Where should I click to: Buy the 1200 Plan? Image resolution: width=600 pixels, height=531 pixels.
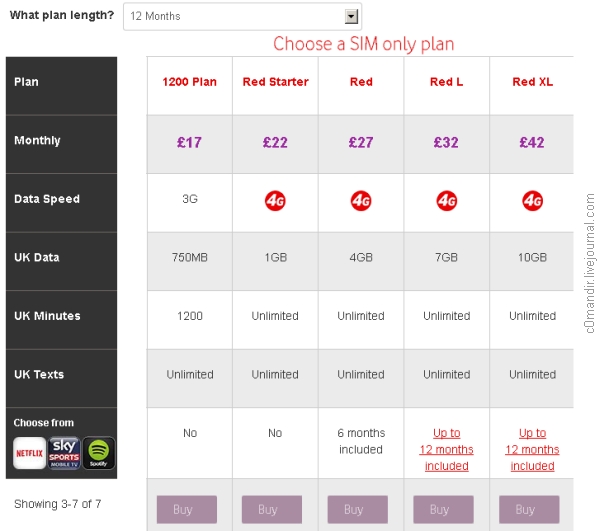pos(187,510)
